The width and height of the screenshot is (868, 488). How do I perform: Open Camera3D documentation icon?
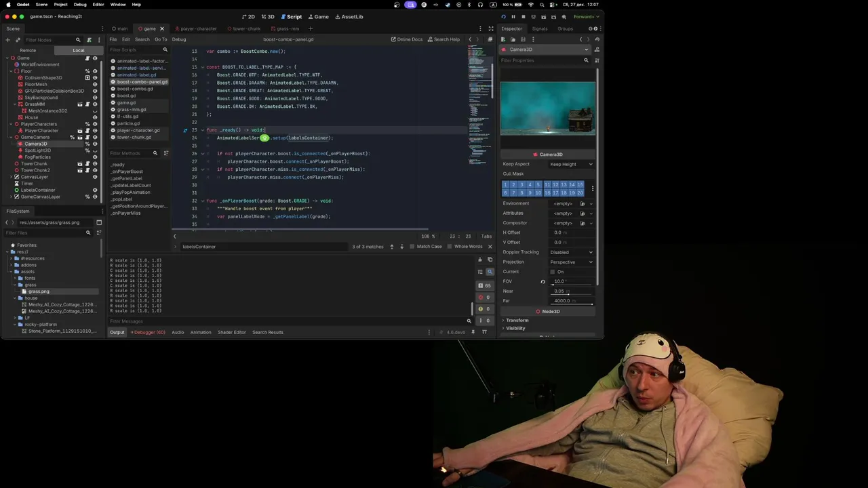point(597,49)
